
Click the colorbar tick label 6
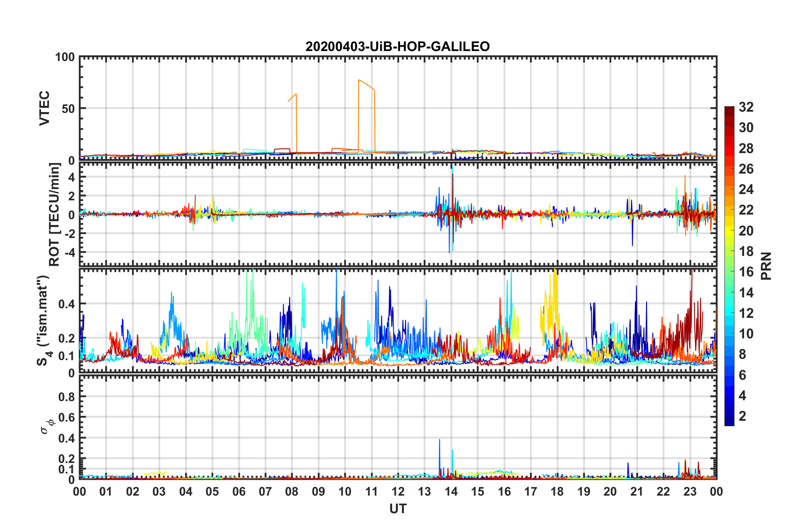(x=742, y=375)
